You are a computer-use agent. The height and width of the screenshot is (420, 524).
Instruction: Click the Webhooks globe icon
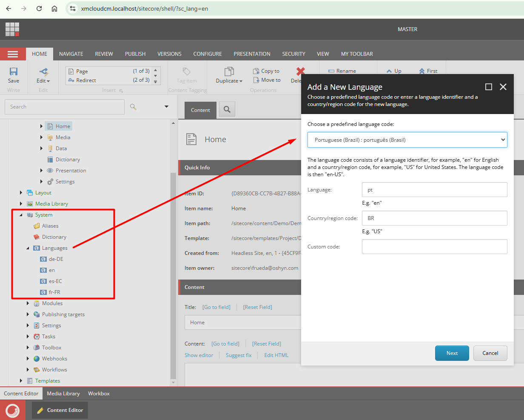[37, 359]
